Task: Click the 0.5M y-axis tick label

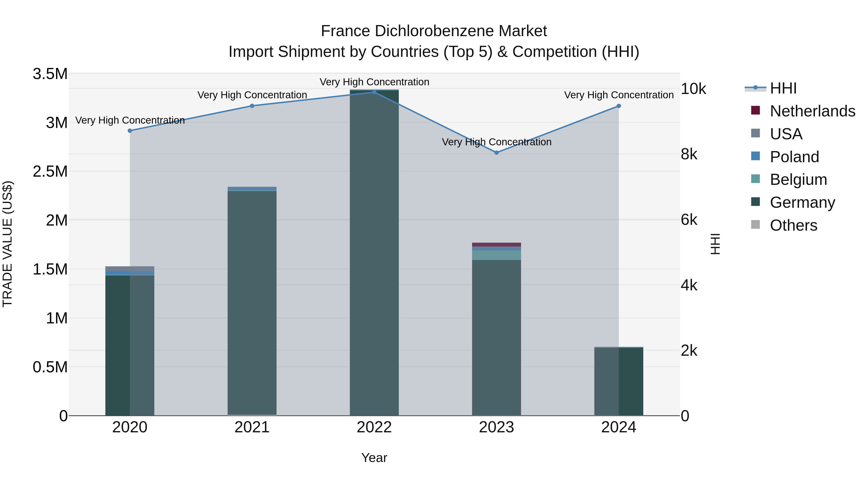Action: click(x=50, y=367)
